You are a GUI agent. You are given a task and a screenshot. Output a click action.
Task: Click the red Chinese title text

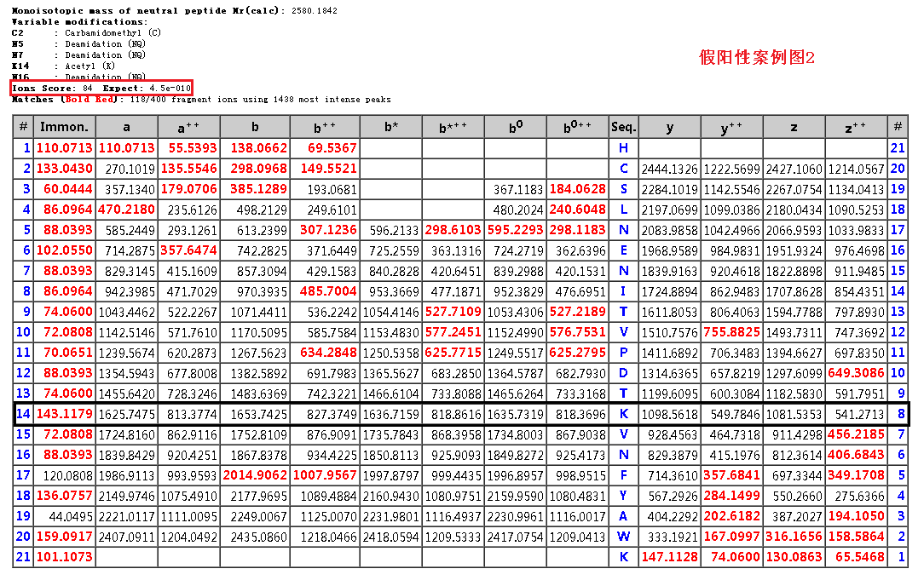coord(757,57)
